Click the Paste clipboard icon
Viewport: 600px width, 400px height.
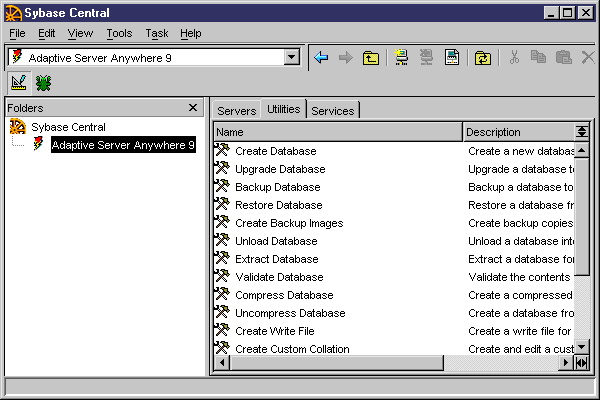(x=563, y=57)
